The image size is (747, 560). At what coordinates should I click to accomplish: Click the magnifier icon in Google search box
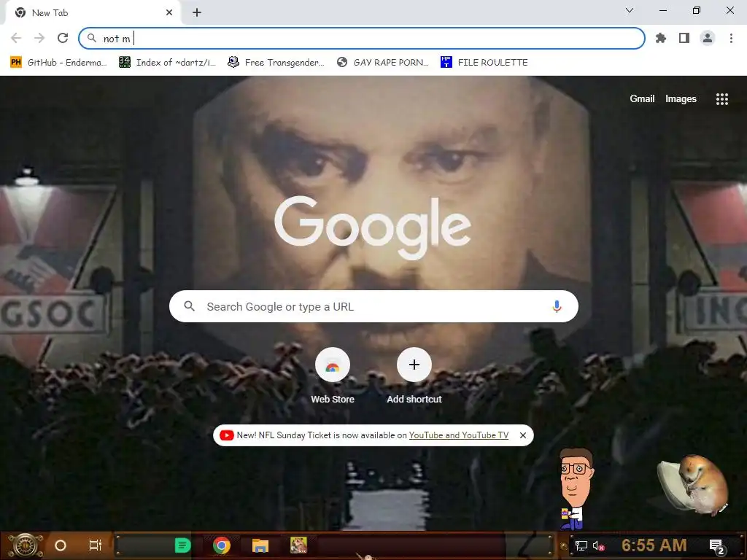pos(189,306)
